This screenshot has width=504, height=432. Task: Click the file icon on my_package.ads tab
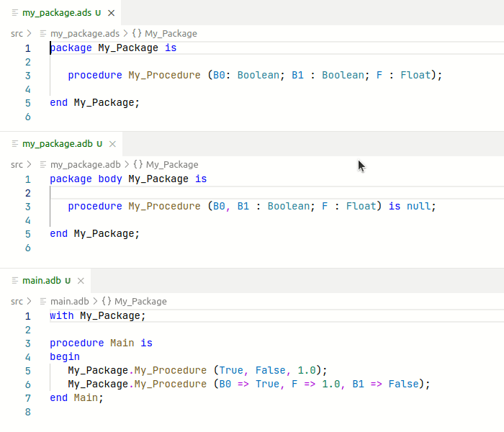coord(15,13)
